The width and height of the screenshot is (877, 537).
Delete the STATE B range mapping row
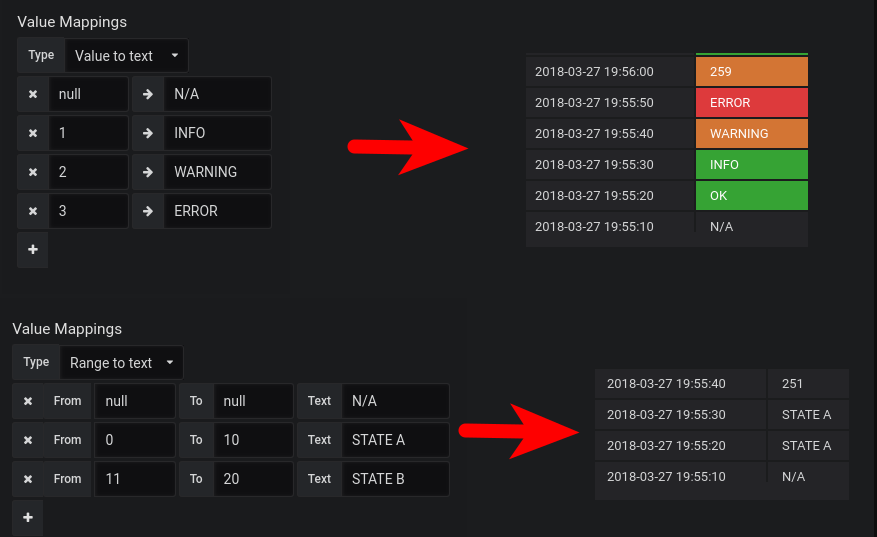coord(28,479)
